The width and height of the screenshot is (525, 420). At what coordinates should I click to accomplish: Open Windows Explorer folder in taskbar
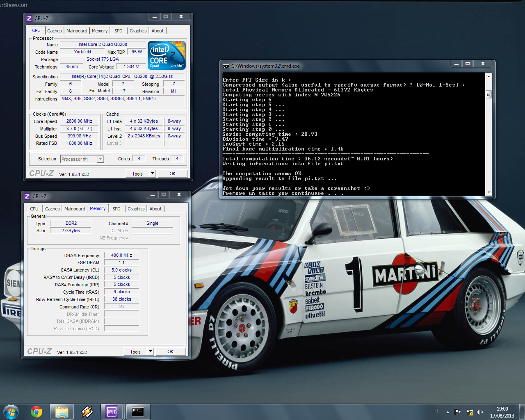coord(62,412)
